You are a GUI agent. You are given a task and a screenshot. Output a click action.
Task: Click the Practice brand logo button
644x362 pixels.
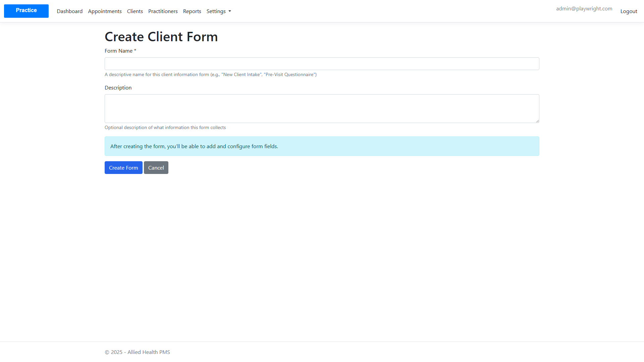click(26, 11)
